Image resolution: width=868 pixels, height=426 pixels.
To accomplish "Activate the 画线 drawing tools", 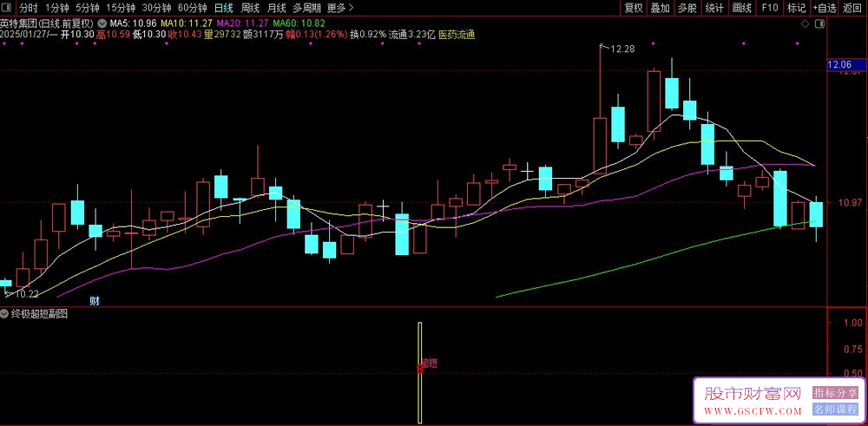I will (742, 8).
